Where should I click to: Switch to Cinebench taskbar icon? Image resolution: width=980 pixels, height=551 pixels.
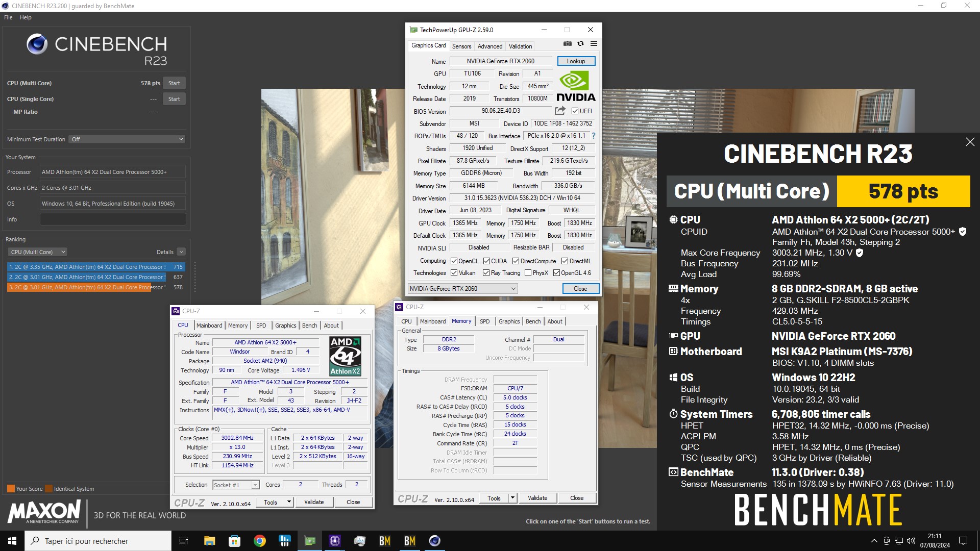pyautogui.click(x=435, y=541)
